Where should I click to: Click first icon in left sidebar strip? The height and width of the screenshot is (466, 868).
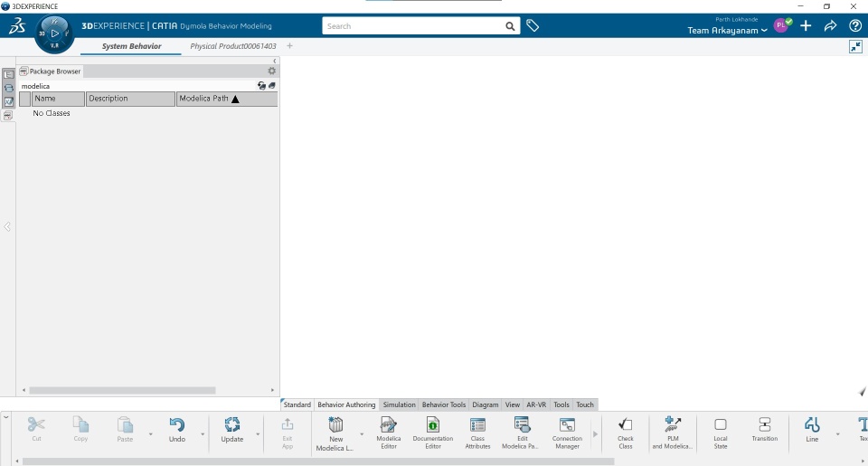tap(8, 74)
